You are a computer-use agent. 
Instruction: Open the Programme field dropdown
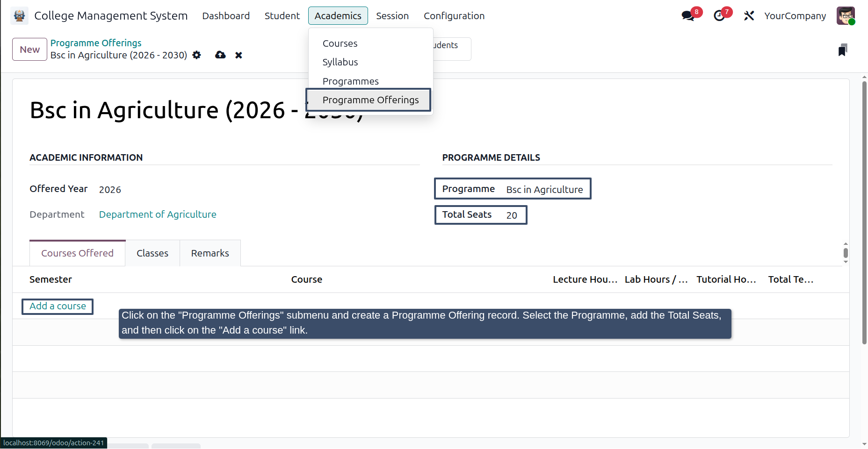(545, 190)
